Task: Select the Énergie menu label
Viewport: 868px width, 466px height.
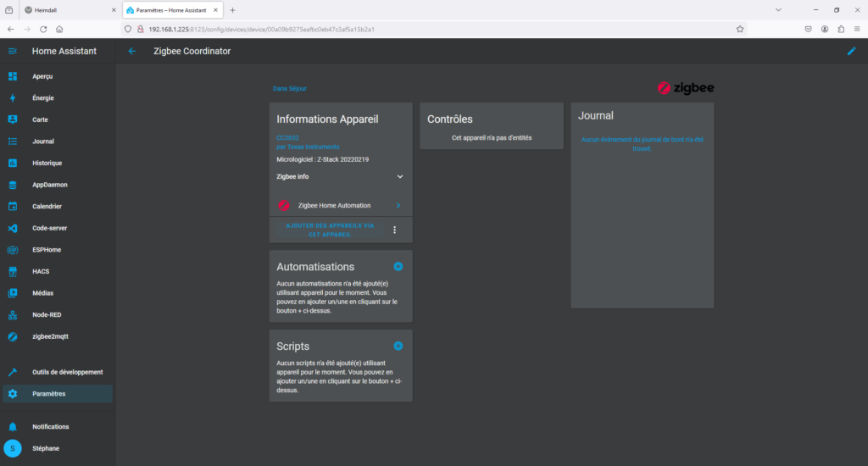Action: (43, 98)
